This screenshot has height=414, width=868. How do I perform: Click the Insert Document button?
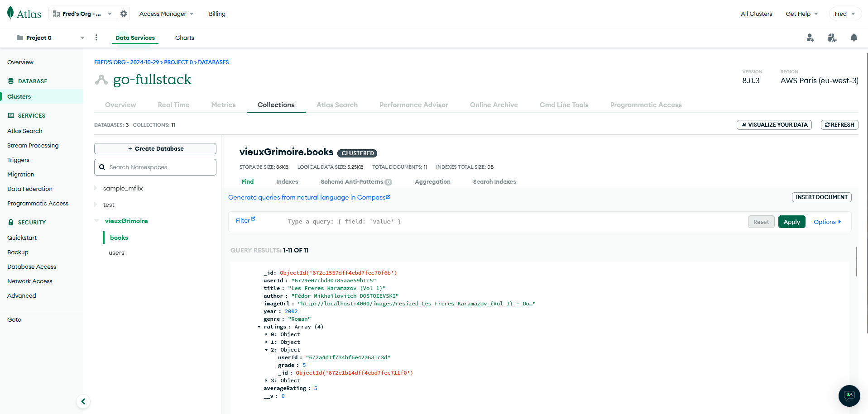click(x=821, y=197)
